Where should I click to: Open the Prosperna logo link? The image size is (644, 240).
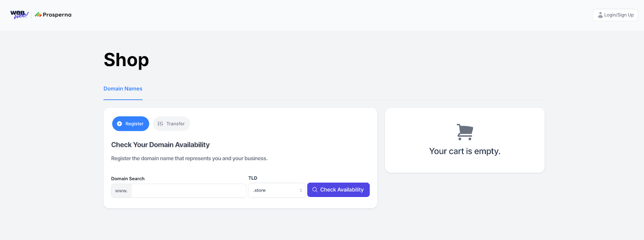(53, 15)
